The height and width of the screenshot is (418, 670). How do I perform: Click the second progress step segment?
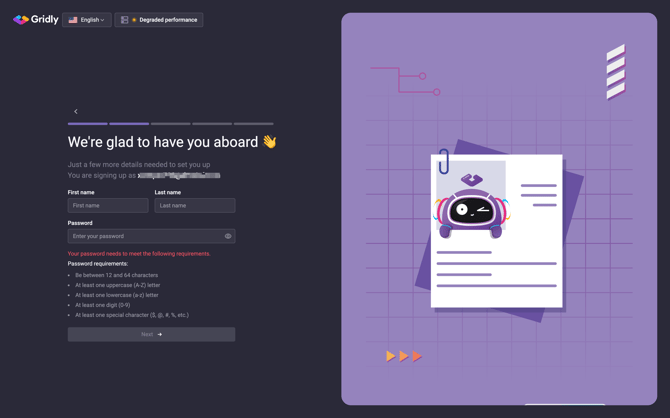[x=129, y=124]
